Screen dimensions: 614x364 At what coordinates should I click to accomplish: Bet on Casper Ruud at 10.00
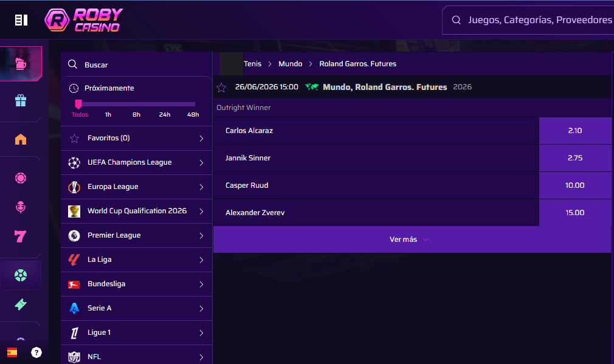pyautogui.click(x=575, y=185)
